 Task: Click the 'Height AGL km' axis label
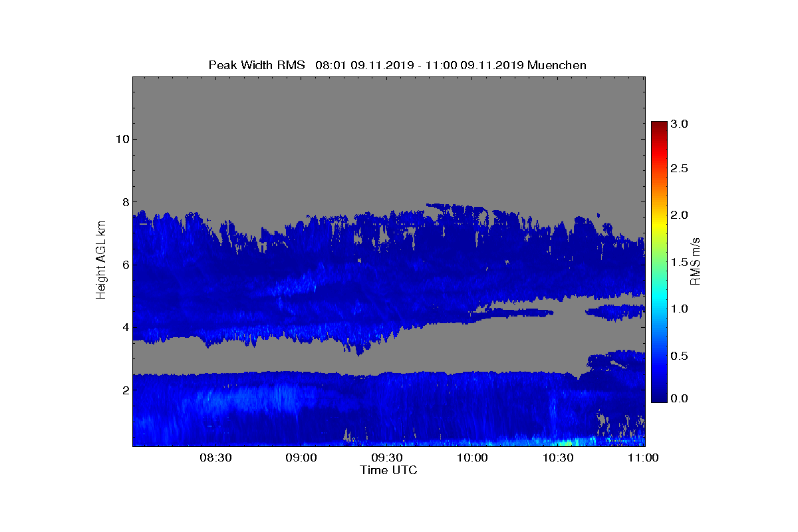[x=101, y=261]
